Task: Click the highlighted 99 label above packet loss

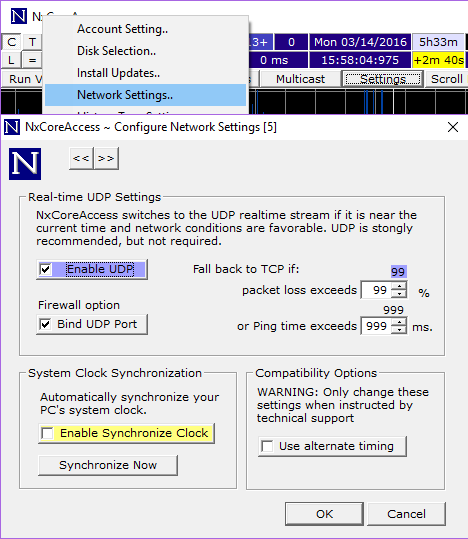Action: click(399, 272)
